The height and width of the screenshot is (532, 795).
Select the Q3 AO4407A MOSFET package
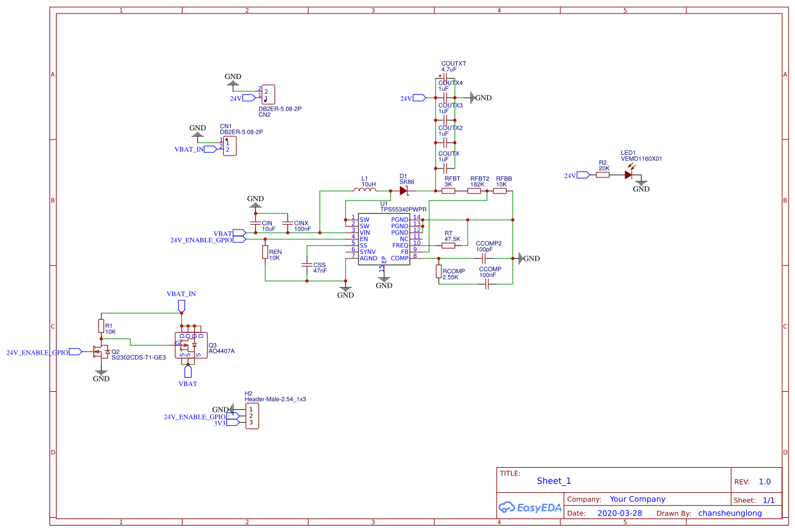click(191, 345)
